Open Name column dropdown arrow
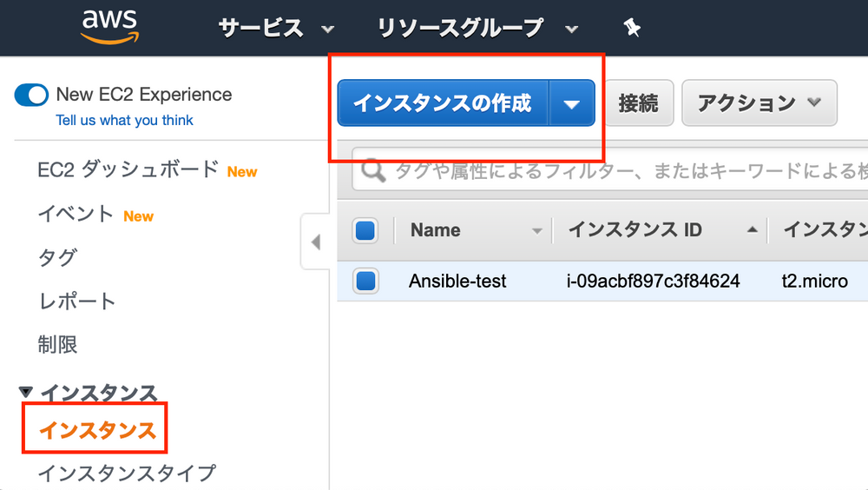Viewport: 868px width, 490px height. click(x=536, y=231)
